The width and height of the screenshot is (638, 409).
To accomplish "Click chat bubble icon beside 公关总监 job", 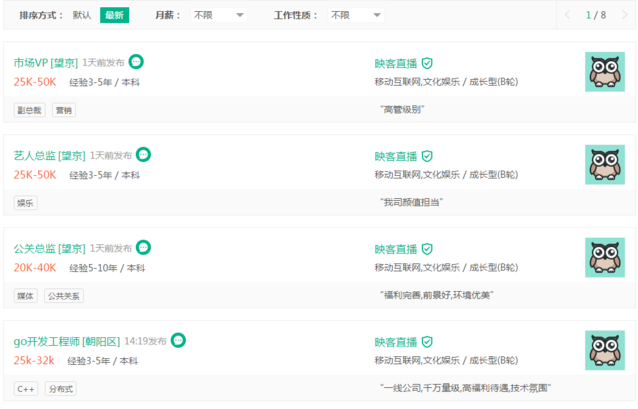I will point(143,247).
